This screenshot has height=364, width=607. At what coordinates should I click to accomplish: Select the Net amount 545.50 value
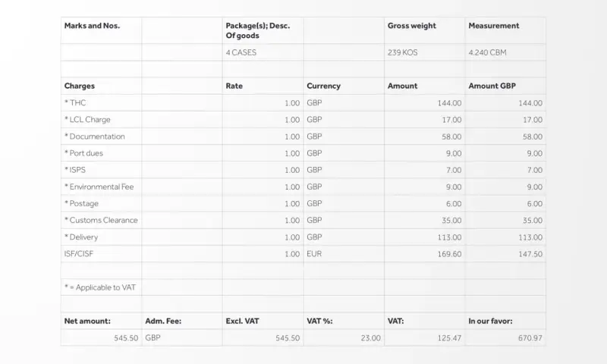pos(126,338)
